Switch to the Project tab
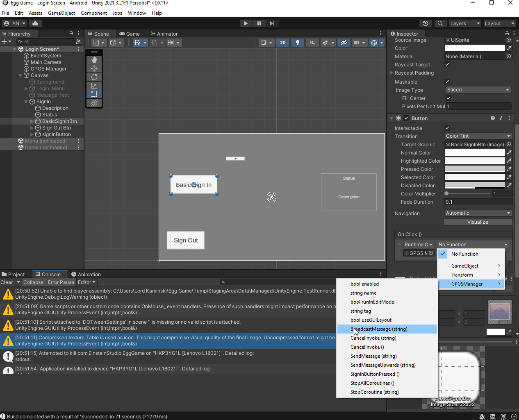 click(x=13, y=274)
